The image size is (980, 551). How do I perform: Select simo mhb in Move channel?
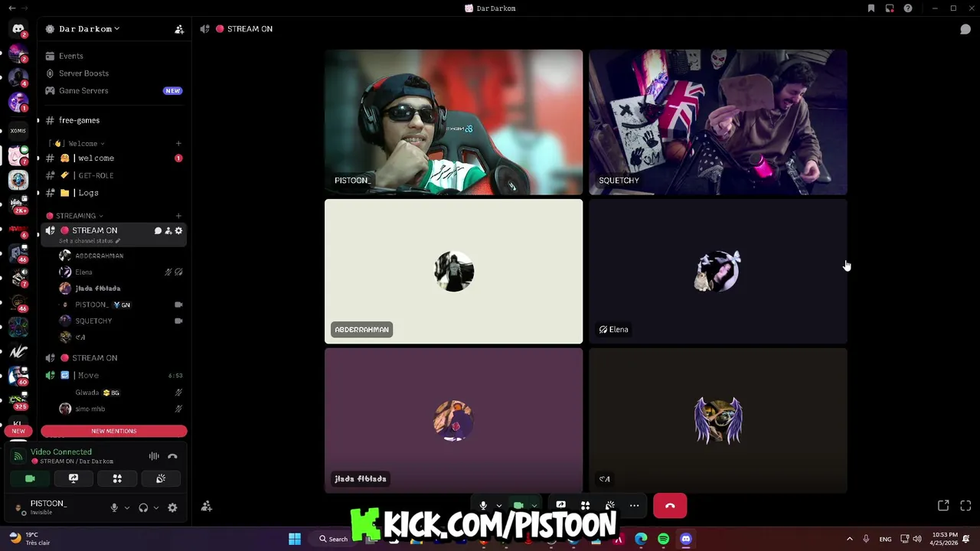pos(90,409)
